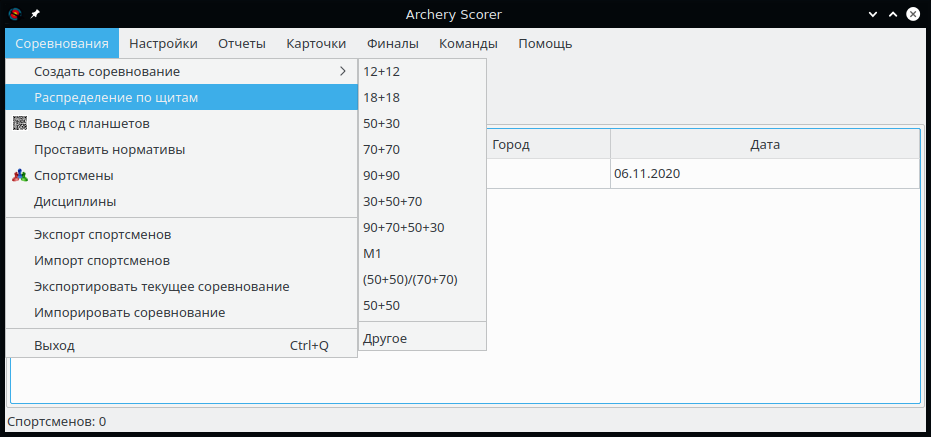Choose Экспорт спортсменов from the menu
Viewport: 931px width, 437px height.
pyautogui.click(x=102, y=235)
